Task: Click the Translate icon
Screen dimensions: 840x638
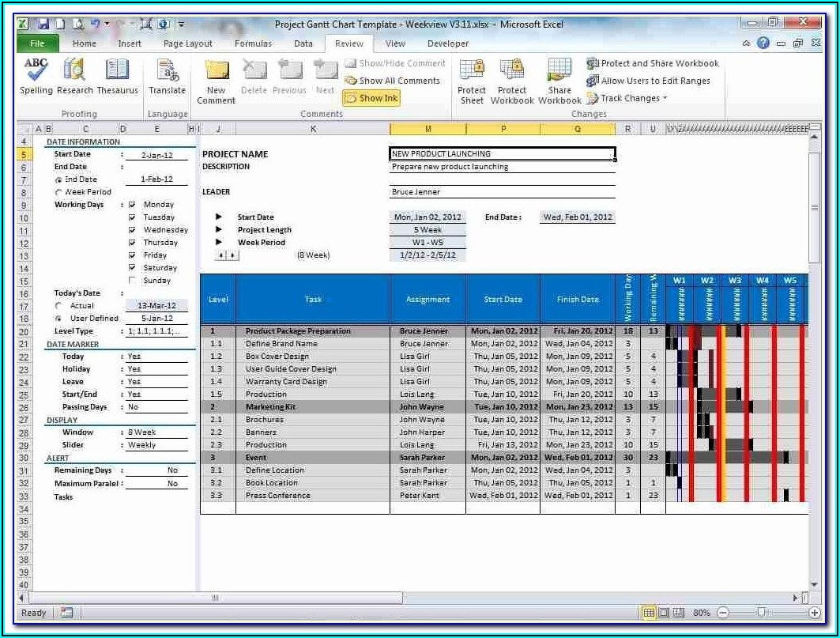Action: 167,77
